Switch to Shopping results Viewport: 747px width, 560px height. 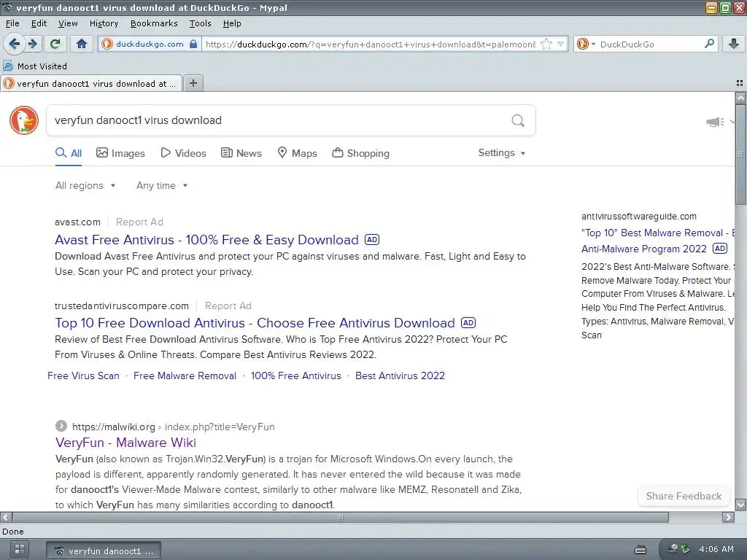[x=360, y=153]
